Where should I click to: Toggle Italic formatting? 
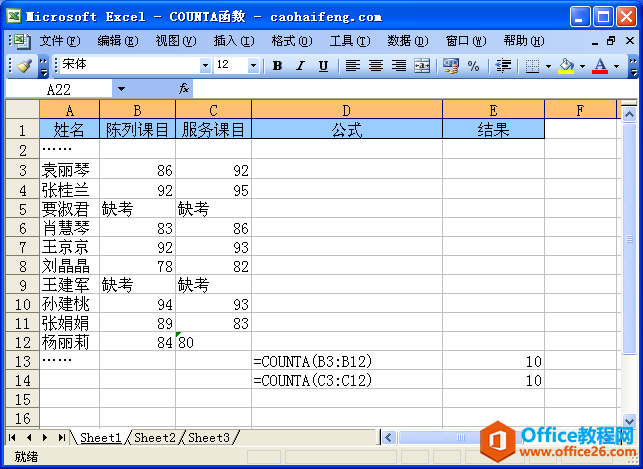coord(301,66)
